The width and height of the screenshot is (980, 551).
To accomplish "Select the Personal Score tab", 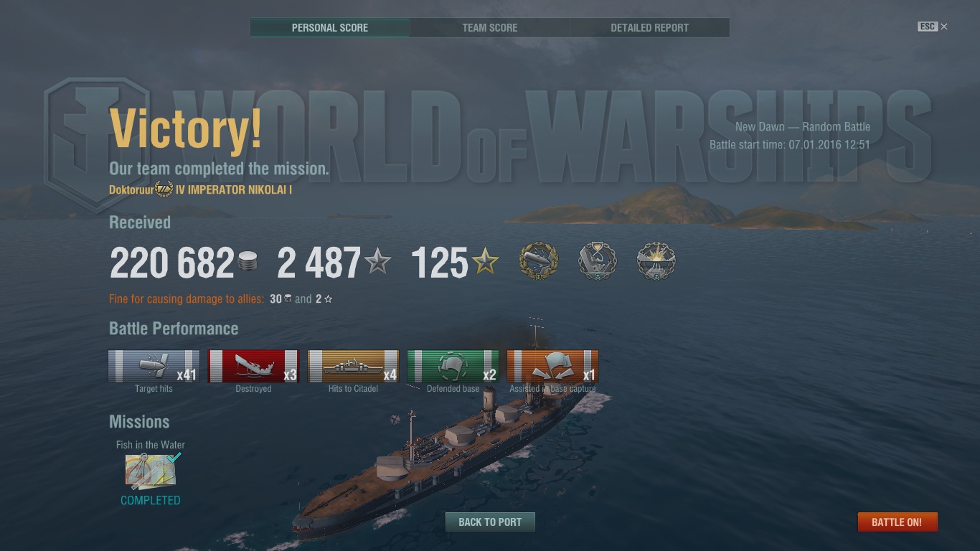I will [330, 28].
